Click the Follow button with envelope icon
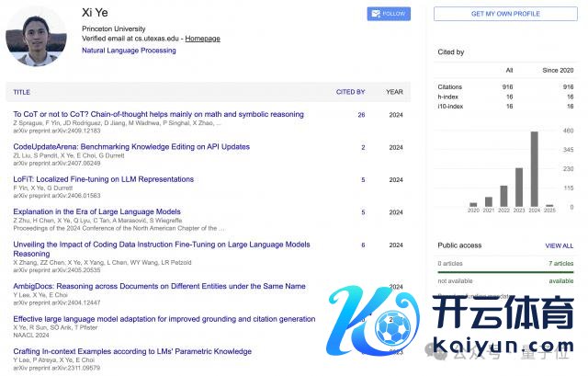This screenshot has width=588, height=376. (388, 14)
